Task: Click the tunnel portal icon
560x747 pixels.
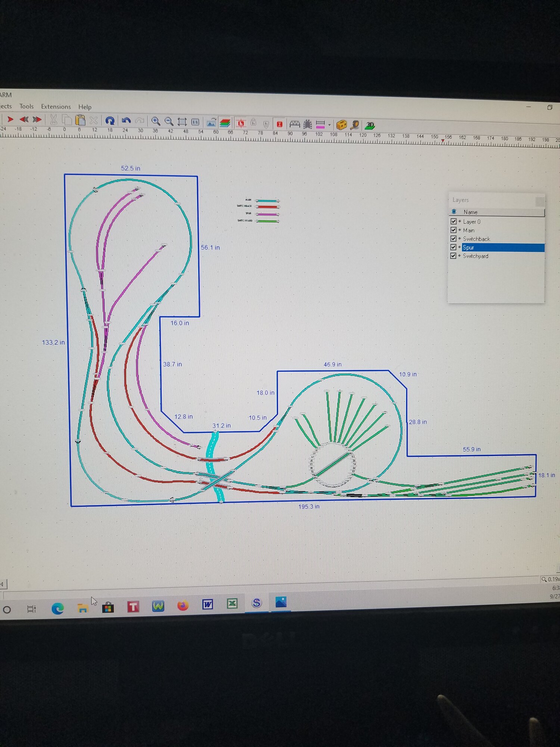Action: pos(308,124)
